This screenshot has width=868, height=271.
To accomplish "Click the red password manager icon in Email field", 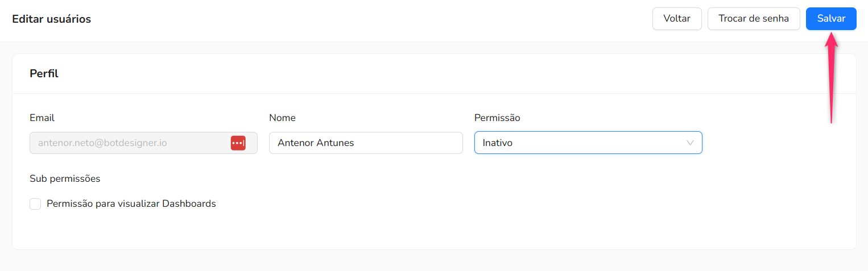I will pos(238,143).
